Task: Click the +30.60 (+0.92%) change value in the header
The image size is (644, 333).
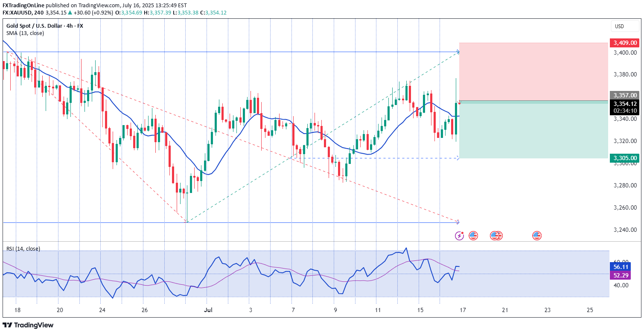Action: tap(93, 13)
